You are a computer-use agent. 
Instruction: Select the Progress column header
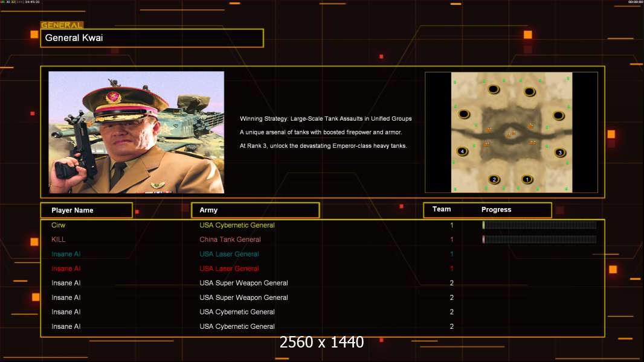point(496,209)
